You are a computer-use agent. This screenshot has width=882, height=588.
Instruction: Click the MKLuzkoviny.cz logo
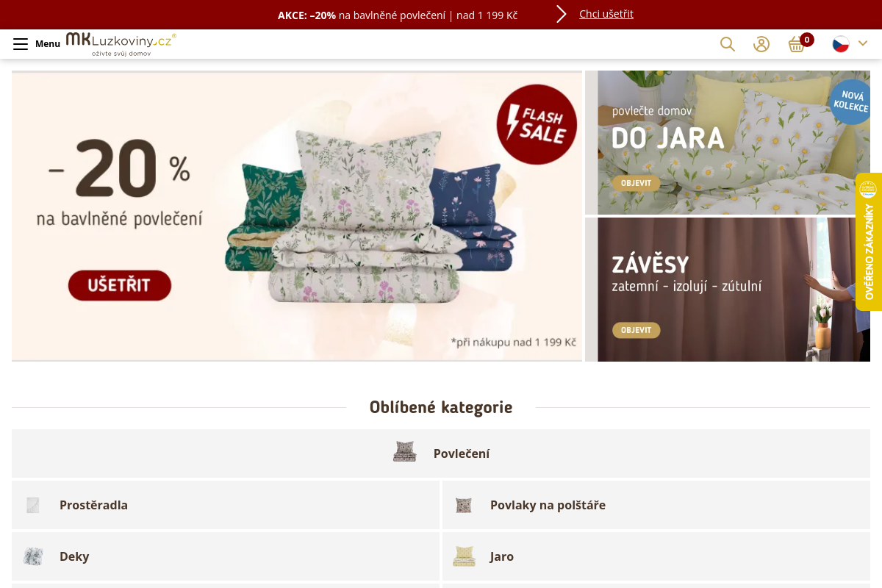point(121,44)
